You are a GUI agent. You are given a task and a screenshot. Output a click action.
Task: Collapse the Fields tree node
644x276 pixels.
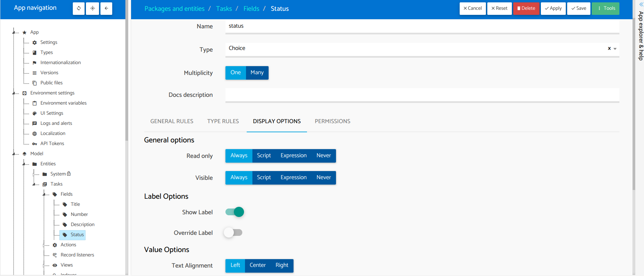coord(44,194)
